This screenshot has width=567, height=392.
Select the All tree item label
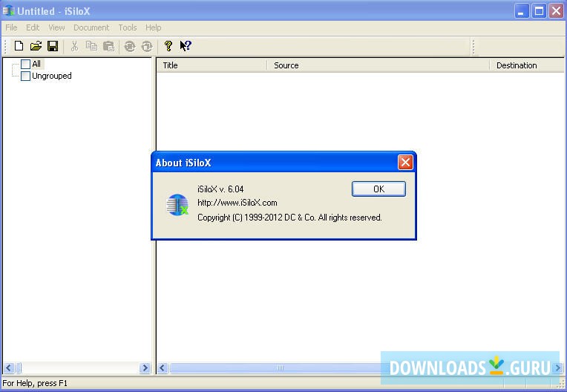tap(36, 64)
